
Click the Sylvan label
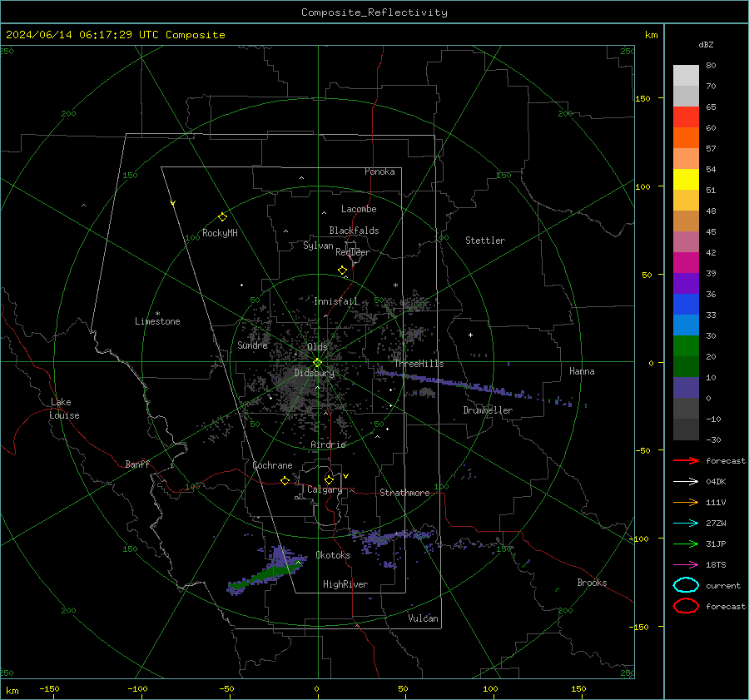click(x=318, y=246)
